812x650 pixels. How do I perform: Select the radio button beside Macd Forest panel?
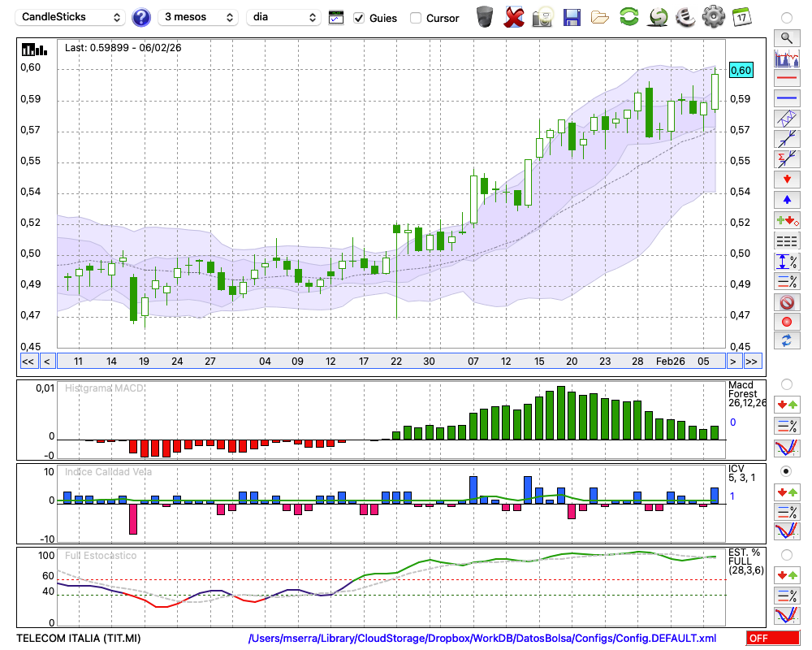(x=786, y=383)
